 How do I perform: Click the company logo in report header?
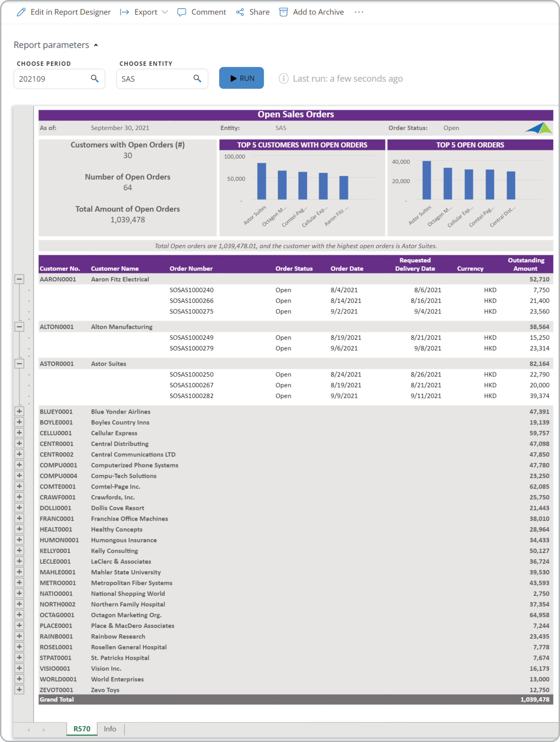click(x=539, y=128)
